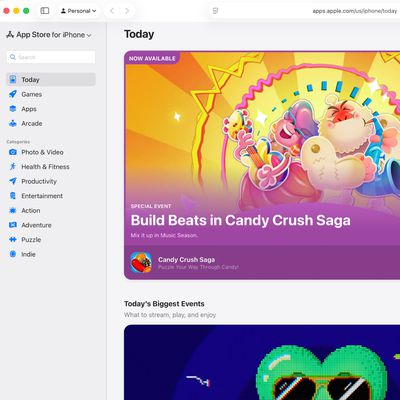The width and height of the screenshot is (400, 400).
Task: Open the Arcade section
Action: pos(51,124)
